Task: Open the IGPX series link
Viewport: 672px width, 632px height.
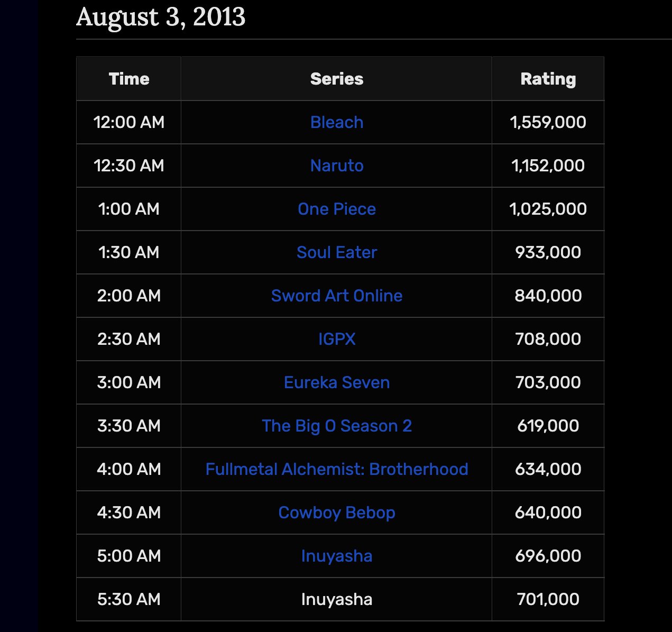Action: [x=337, y=339]
